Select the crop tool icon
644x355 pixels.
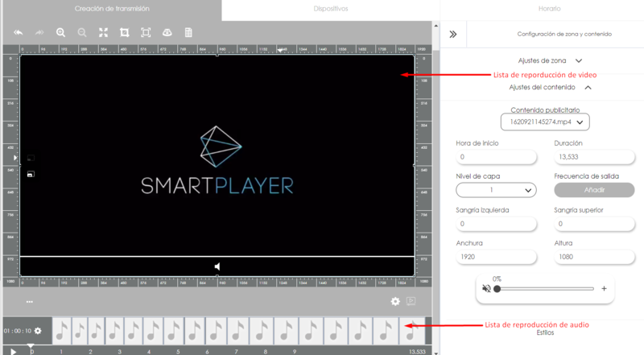tap(124, 33)
